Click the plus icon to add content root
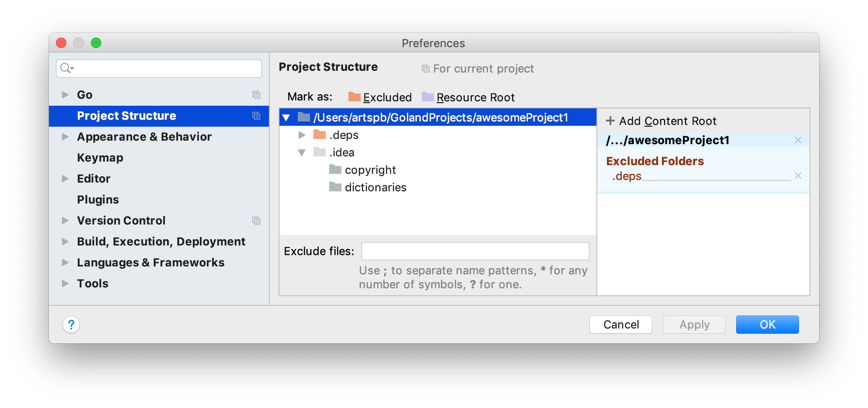 click(x=610, y=121)
